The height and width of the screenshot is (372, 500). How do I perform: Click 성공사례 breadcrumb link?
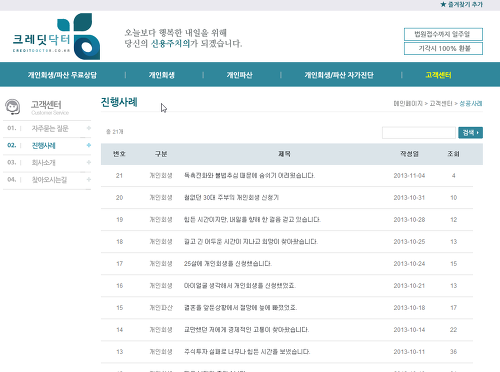(x=471, y=104)
